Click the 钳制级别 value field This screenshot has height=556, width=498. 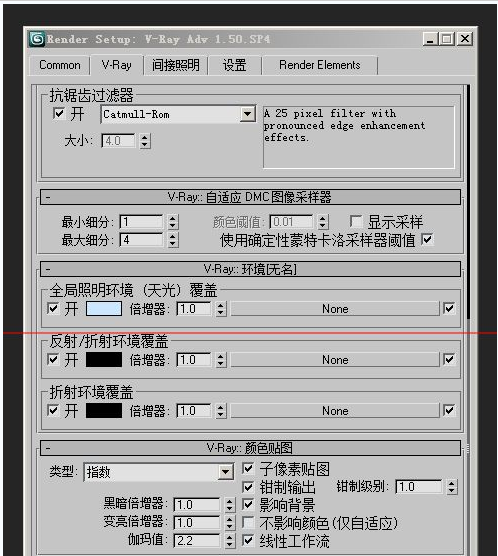(x=419, y=487)
